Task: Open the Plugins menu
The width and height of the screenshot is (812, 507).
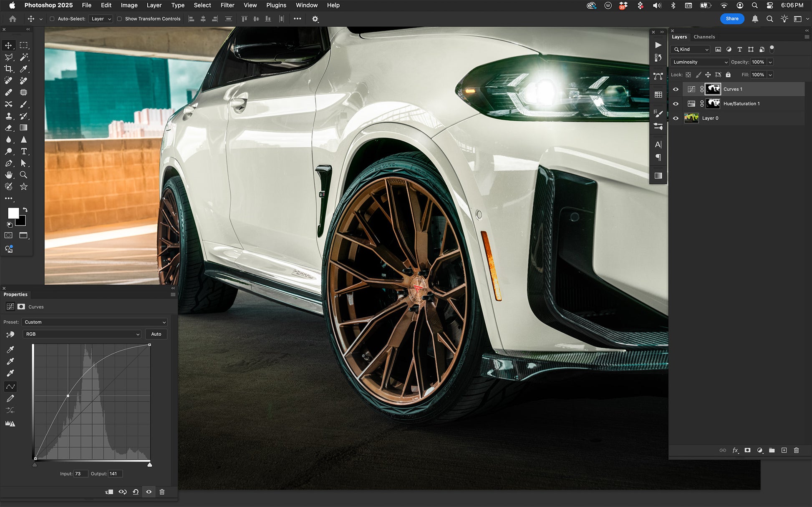Action: (x=276, y=5)
